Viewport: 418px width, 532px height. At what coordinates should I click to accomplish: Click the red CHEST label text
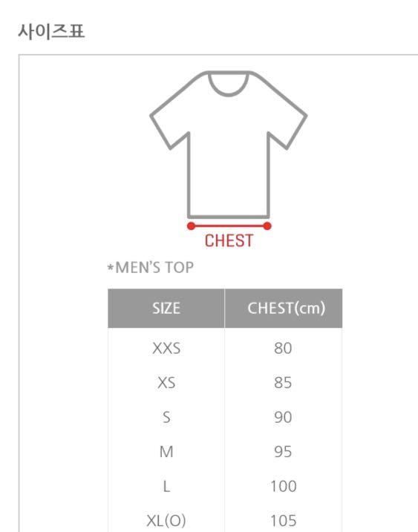pos(229,241)
